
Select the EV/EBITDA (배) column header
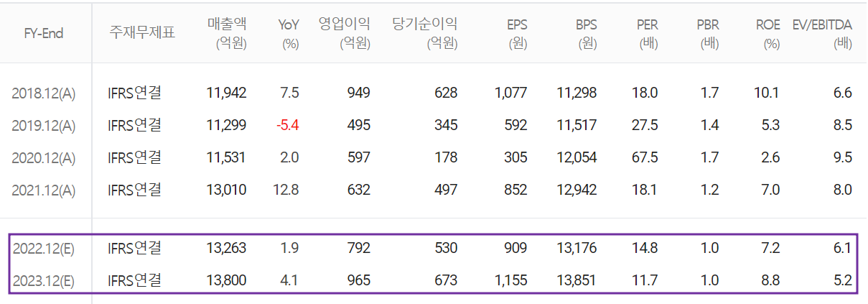tap(821, 34)
